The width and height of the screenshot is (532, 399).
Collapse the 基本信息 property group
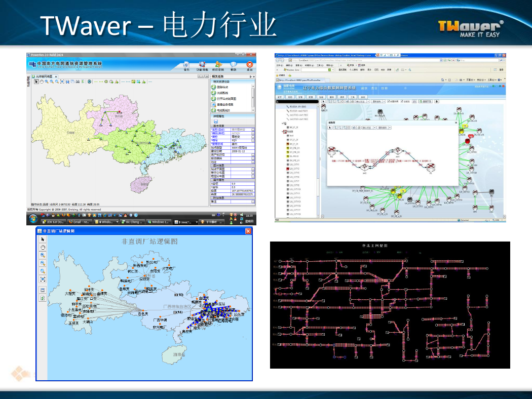pos(212,126)
